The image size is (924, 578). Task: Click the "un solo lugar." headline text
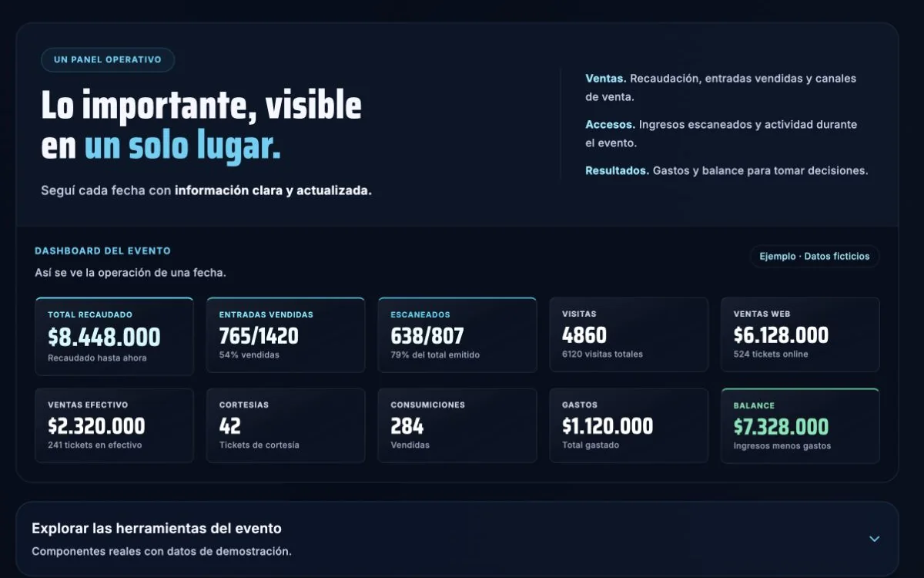182,146
